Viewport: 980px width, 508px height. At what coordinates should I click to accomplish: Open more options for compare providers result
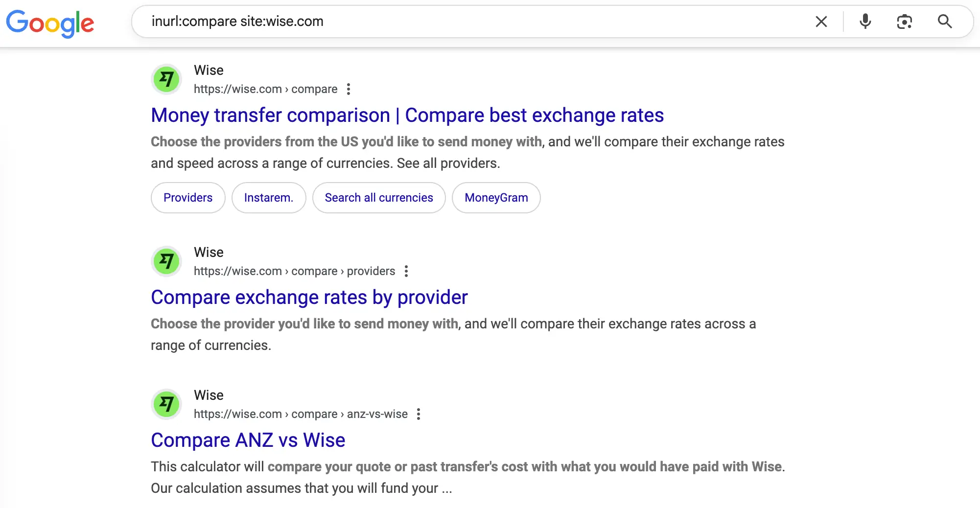click(x=406, y=271)
